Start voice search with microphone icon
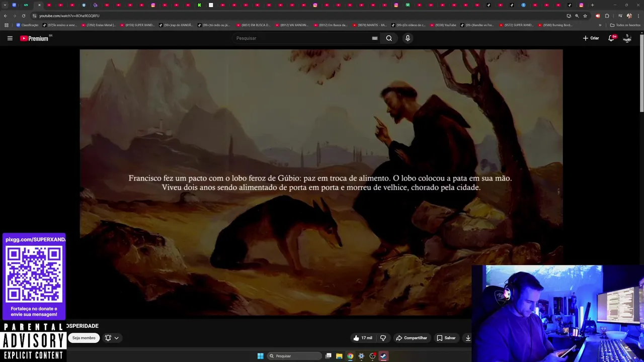Screen dimensions: 644x362 408,38
